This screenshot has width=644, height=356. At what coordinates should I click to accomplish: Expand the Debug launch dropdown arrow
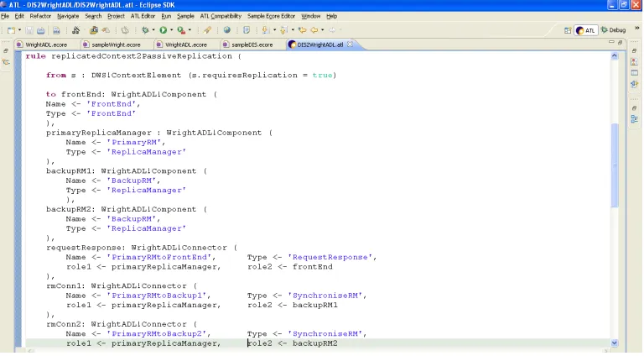pyautogui.click(x=153, y=30)
